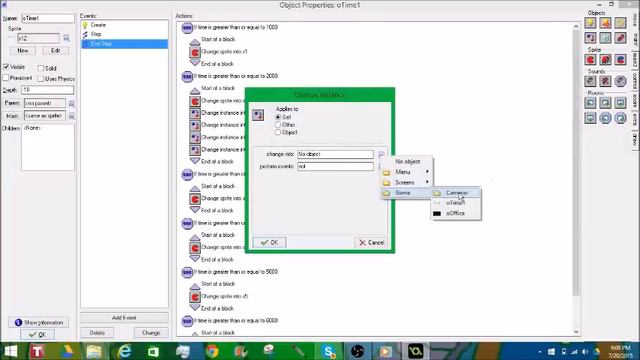This screenshot has height=360, width=640.
Task: Select the Different Room action icon
Action: click(590, 118)
